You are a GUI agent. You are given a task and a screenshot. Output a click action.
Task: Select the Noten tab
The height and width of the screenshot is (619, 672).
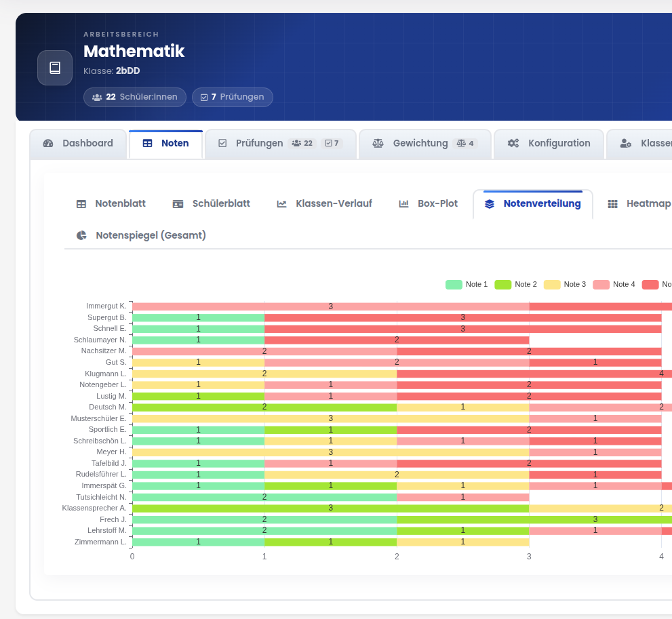click(166, 144)
